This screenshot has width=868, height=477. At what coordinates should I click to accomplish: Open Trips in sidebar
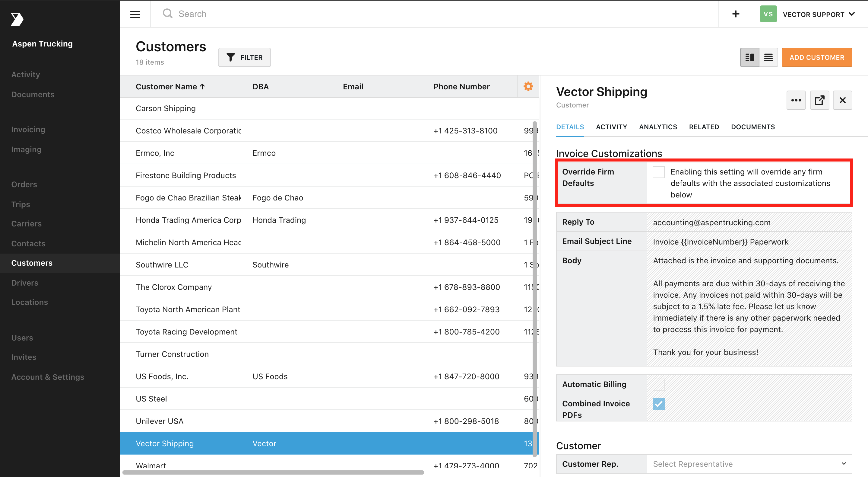coord(21,204)
